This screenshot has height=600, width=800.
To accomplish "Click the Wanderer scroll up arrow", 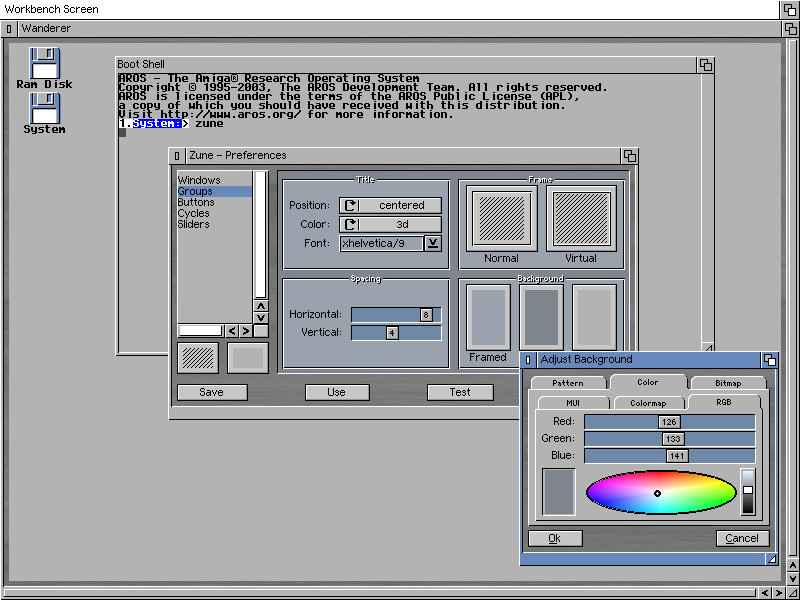I will coord(792,565).
